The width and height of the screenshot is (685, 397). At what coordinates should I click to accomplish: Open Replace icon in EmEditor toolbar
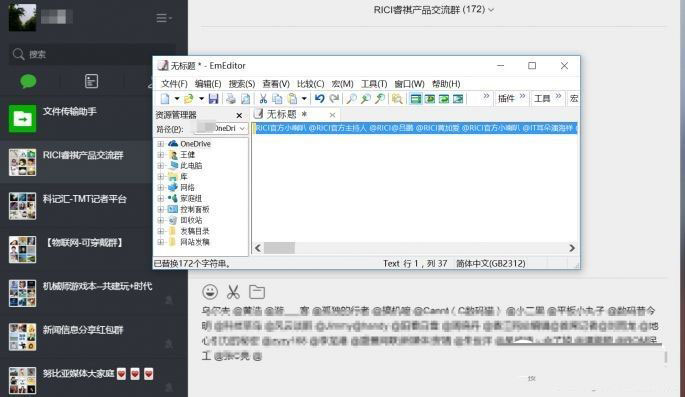click(366, 99)
